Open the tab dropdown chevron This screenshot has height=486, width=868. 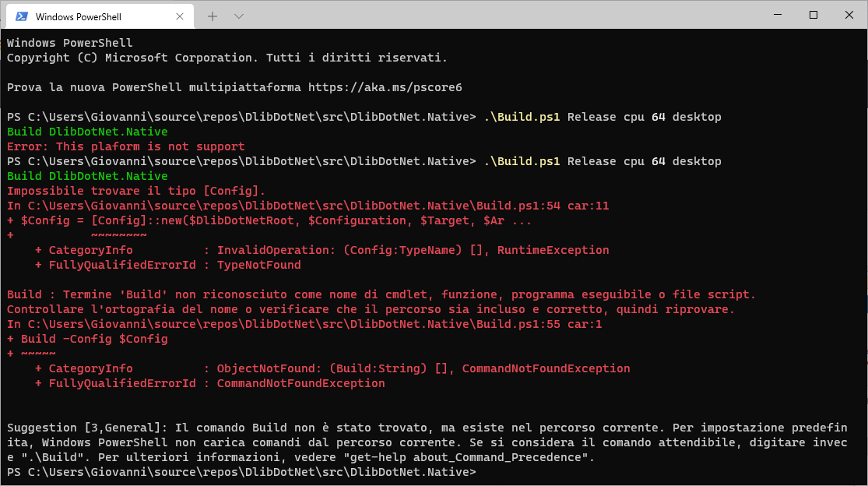(238, 15)
